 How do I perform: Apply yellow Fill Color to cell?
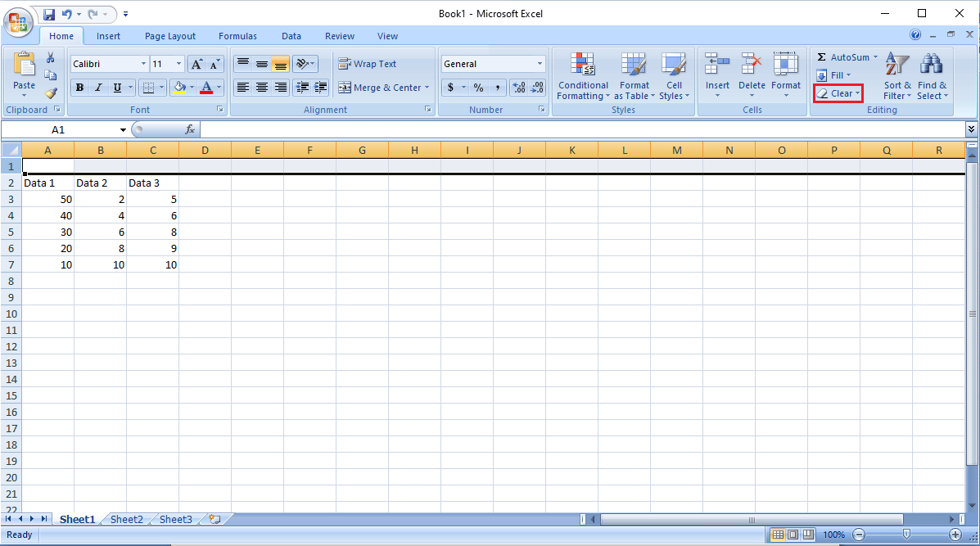pos(178,88)
